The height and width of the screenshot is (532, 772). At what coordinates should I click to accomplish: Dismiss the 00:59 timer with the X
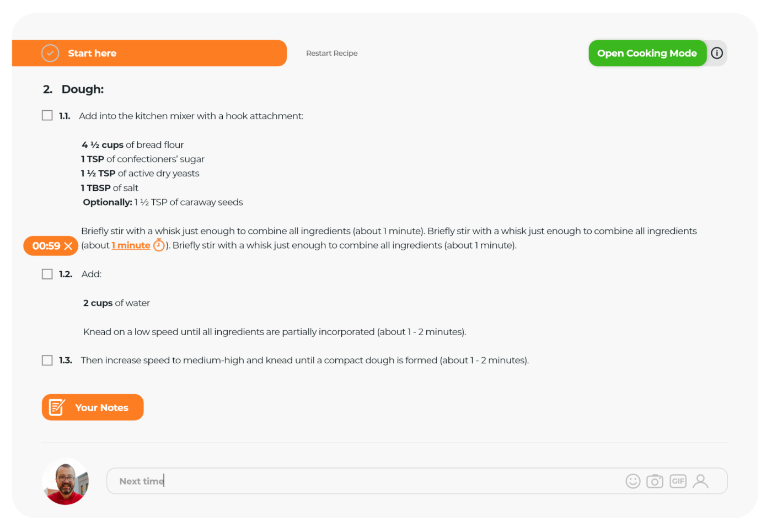pos(68,246)
